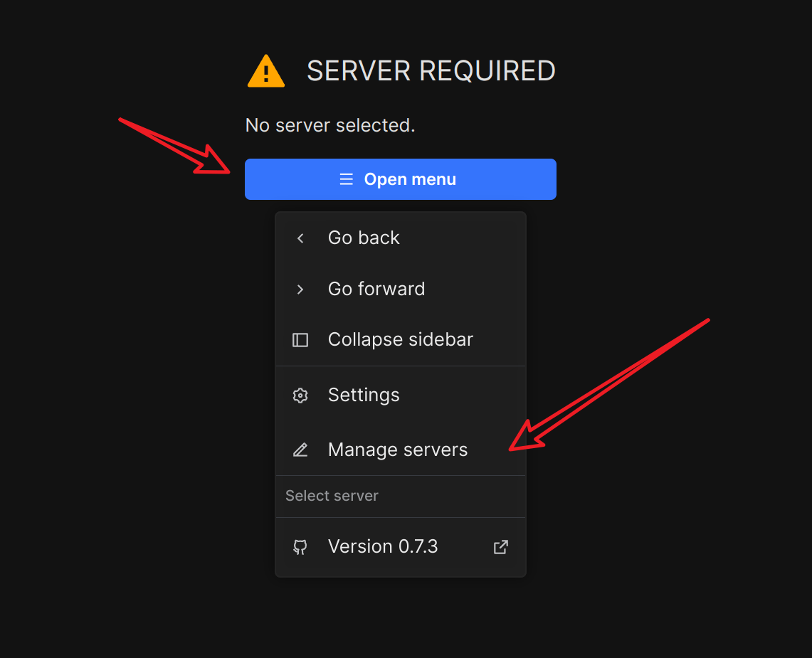Collapse the sidebar via the menu item

[x=400, y=339]
